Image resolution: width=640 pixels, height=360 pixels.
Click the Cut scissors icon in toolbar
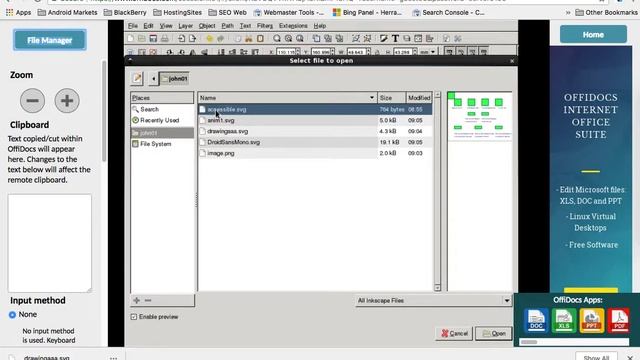[x=249, y=38]
